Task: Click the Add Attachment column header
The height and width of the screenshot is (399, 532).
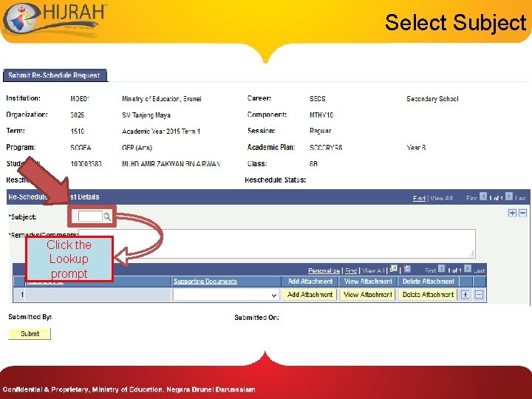Action: pyautogui.click(x=310, y=282)
